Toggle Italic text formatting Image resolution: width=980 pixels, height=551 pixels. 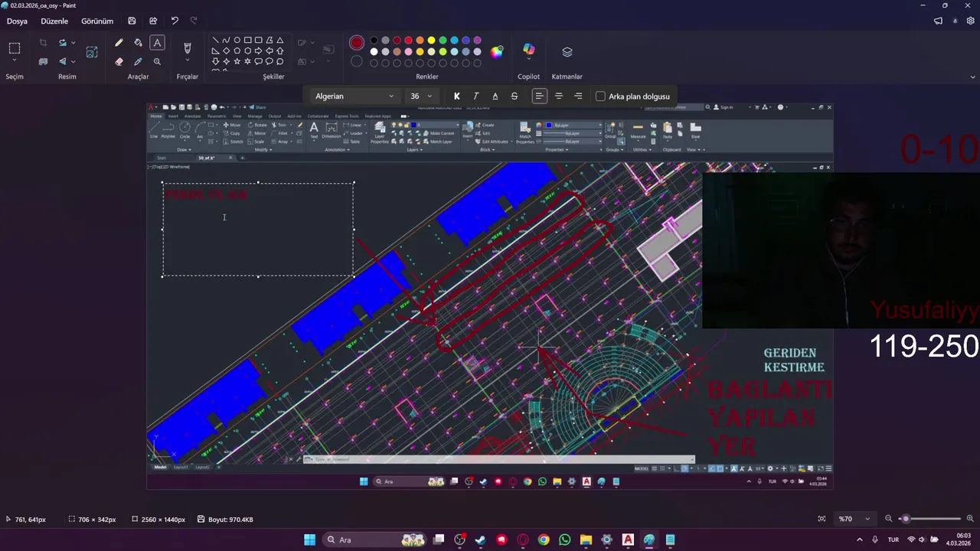click(476, 96)
